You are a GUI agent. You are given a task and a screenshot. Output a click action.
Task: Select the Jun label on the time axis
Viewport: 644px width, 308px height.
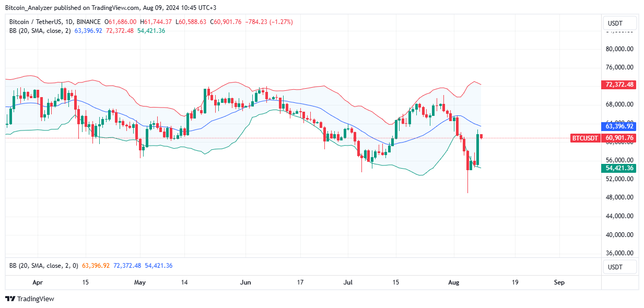tap(245, 282)
